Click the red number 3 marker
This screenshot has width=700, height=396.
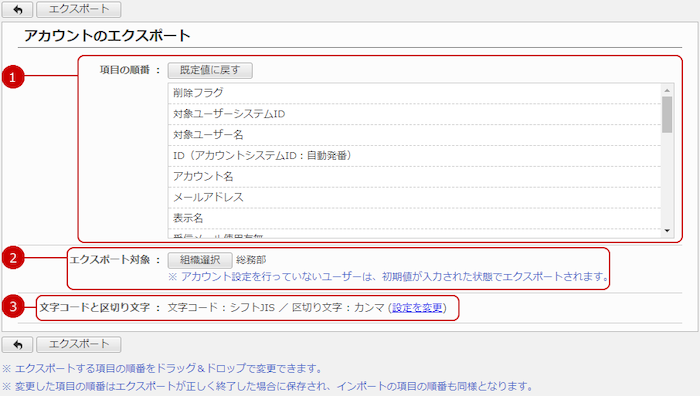(13, 307)
